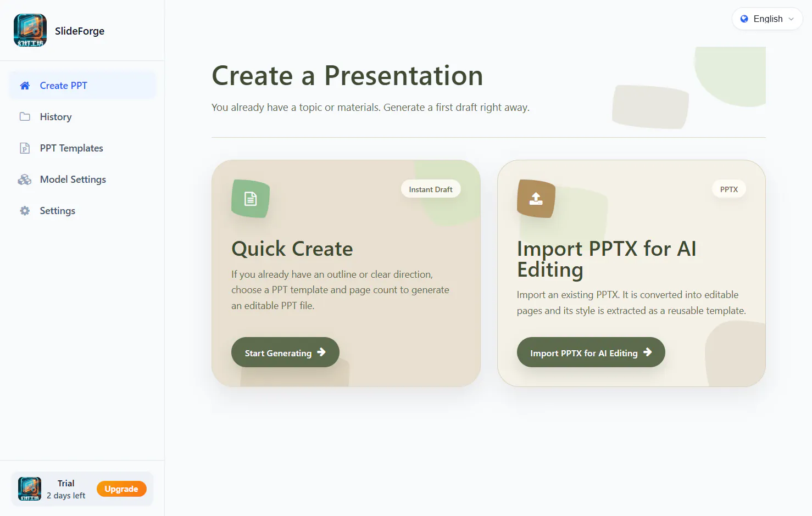This screenshot has height=516, width=812.
Task: Click the globe icon in language selector
Action: click(x=744, y=19)
